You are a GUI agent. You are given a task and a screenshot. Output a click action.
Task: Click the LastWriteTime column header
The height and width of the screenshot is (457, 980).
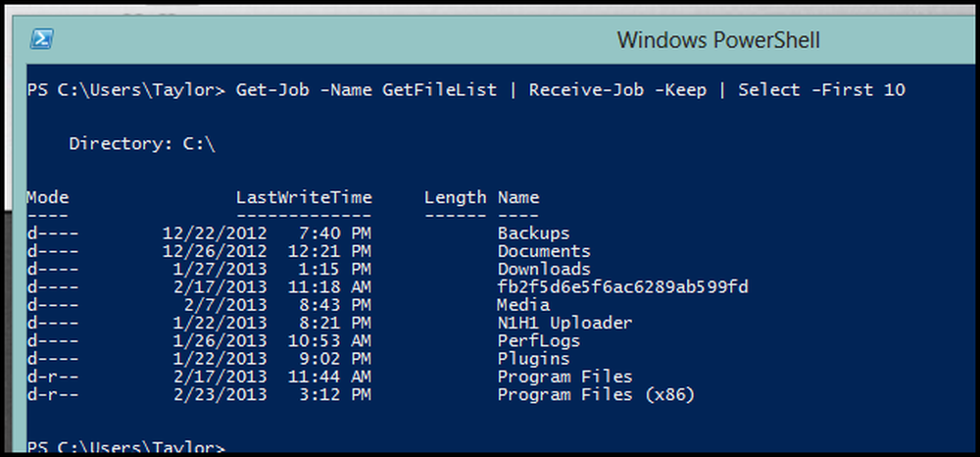coord(304,197)
